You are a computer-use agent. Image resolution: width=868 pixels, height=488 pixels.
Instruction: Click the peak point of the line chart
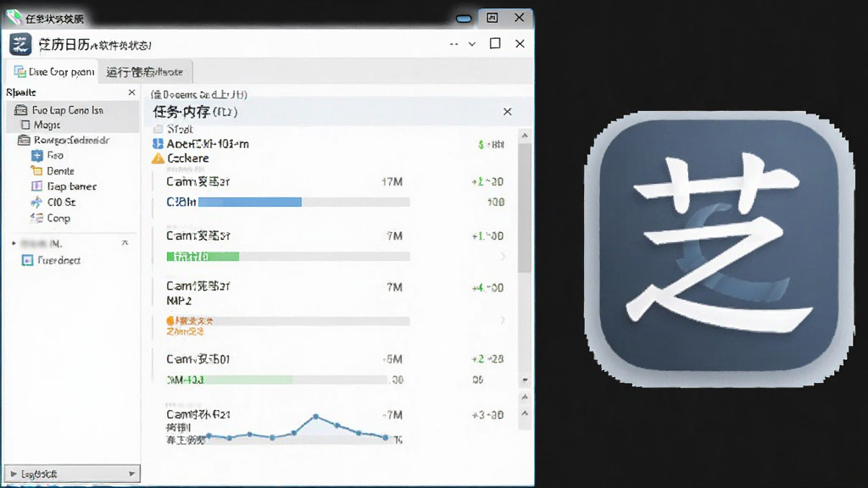[315, 416]
